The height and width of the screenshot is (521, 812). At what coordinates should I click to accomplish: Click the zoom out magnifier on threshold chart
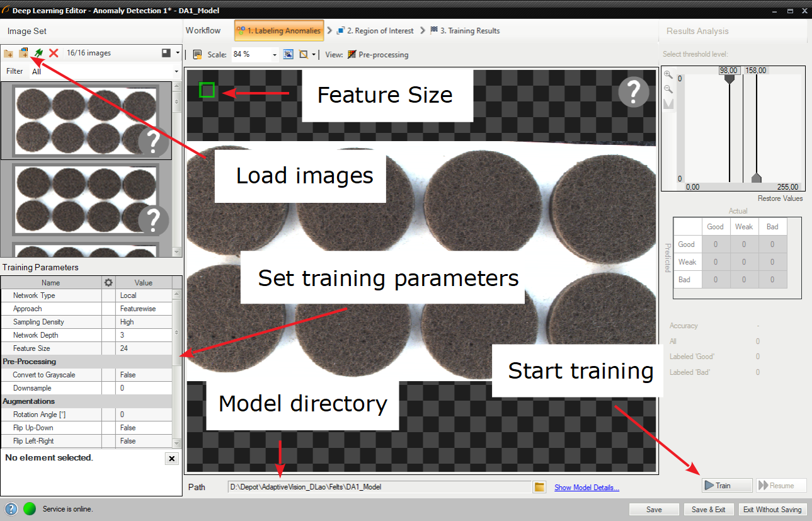[668, 89]
